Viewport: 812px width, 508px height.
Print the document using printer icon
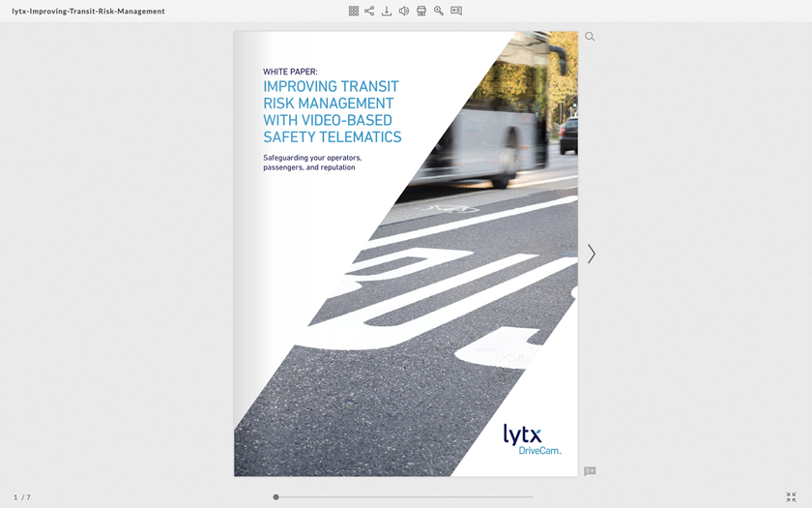point(421,11)
